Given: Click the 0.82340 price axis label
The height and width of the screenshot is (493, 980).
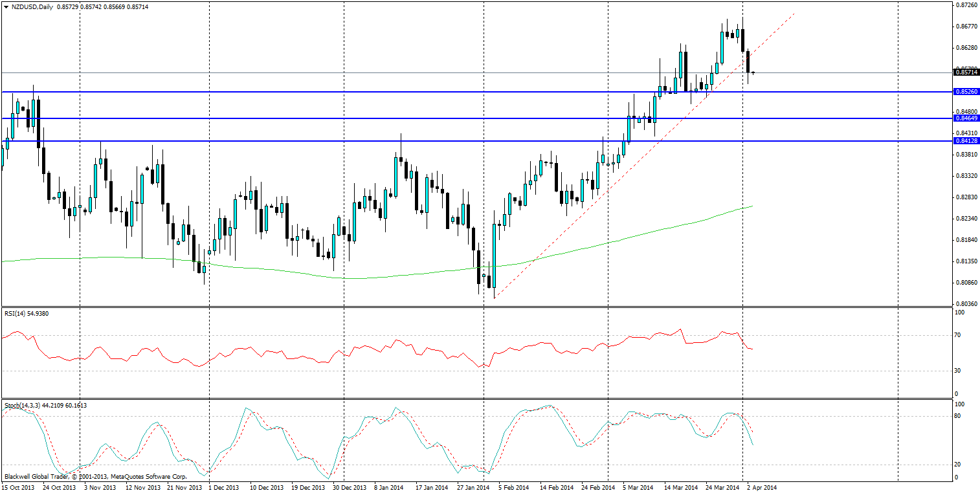Looking at the screenshot, I should coord(966,219).
